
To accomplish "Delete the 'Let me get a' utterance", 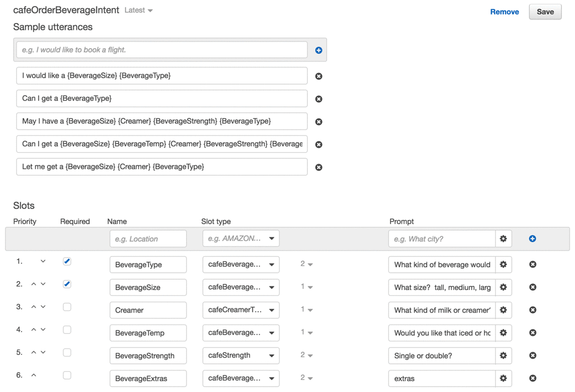I will coord(318,167).
